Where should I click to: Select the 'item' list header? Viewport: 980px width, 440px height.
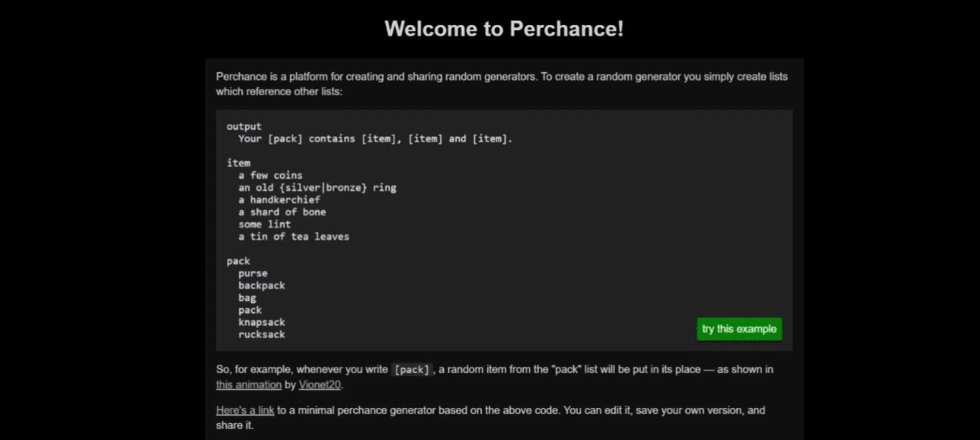coord(238,162)
